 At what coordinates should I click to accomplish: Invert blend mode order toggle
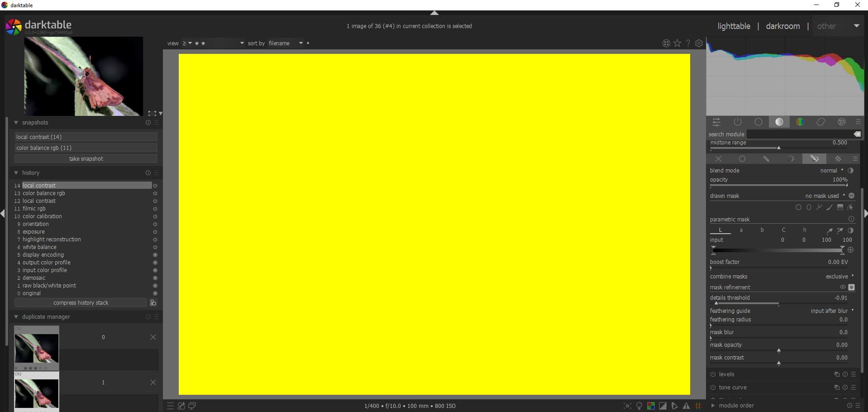click(851, 171)
